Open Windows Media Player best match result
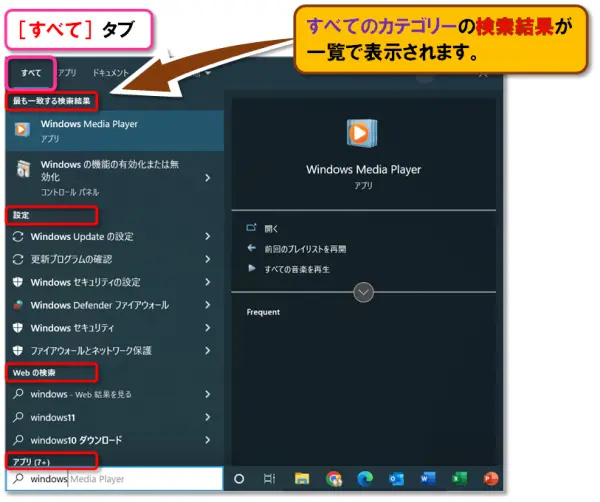 click(x=115, y=130)
